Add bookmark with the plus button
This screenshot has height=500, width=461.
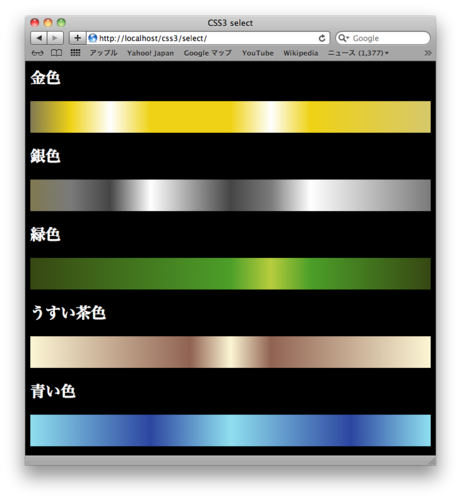point(77,38)
